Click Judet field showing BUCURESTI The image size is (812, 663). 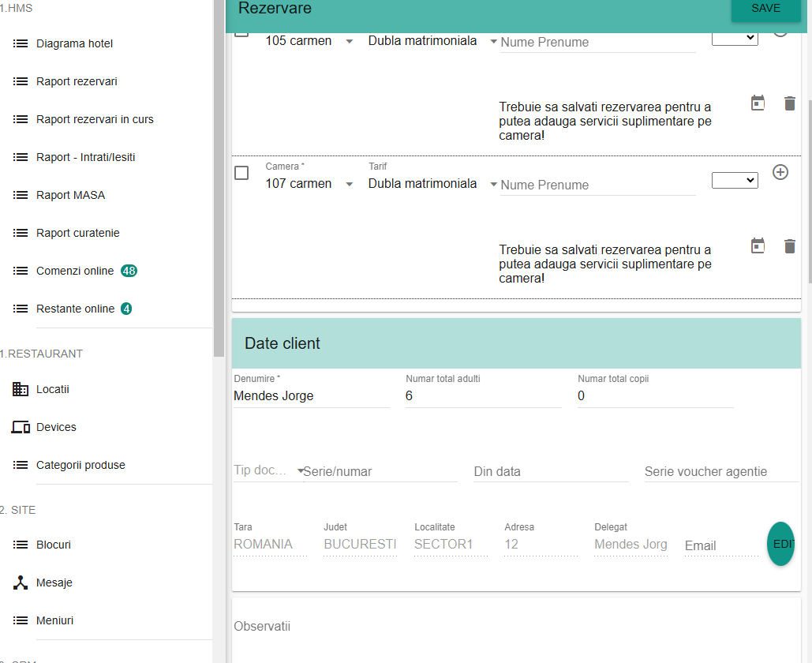coord(360,544)
